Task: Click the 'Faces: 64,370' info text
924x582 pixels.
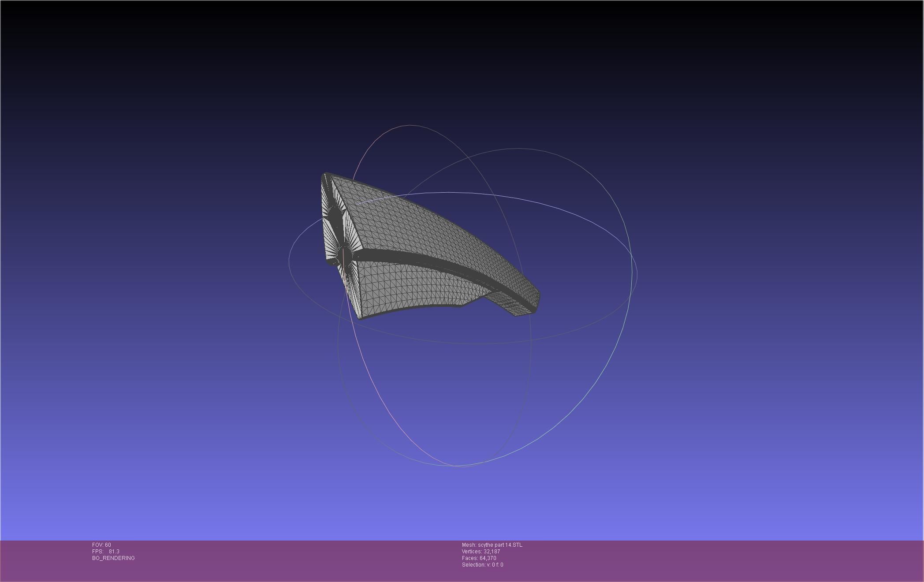Action: 479,558
